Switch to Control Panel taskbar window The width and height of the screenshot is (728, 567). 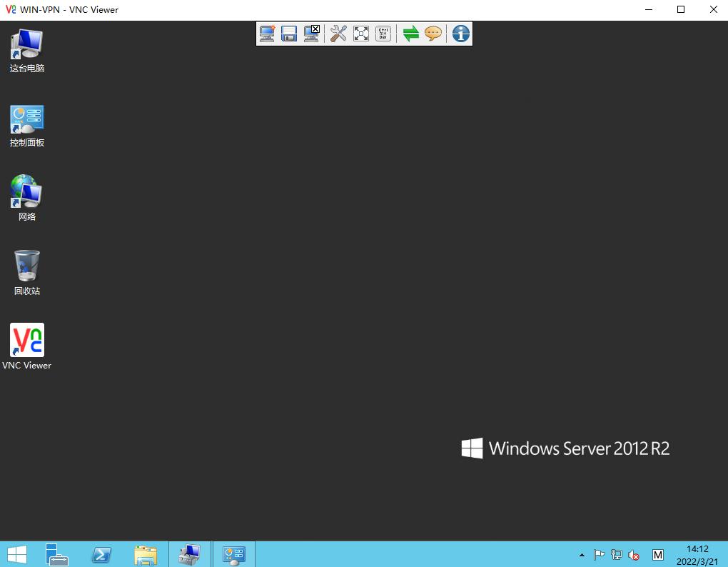[x=233, y=554]
